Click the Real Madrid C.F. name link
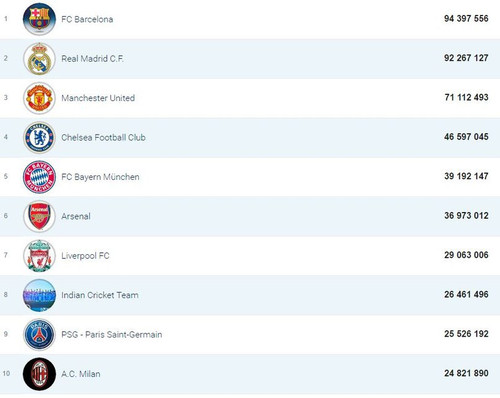 pyautogui.click(x=92, y=59)
